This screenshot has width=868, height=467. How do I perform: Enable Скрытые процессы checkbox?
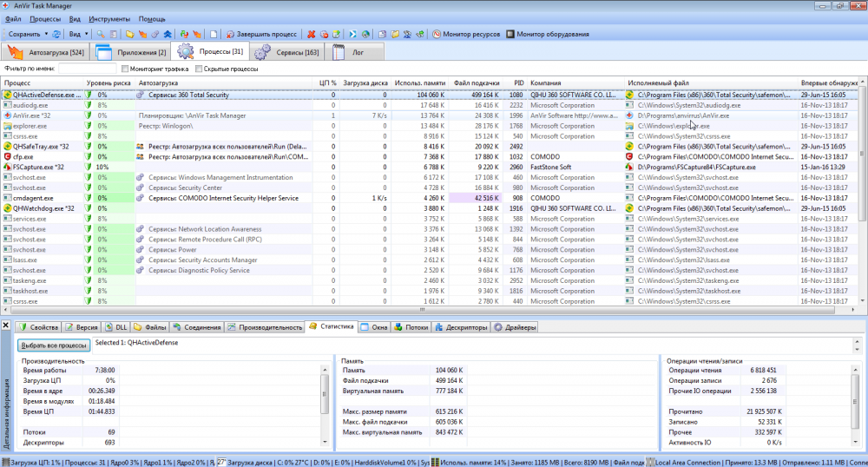coord(199,69)
